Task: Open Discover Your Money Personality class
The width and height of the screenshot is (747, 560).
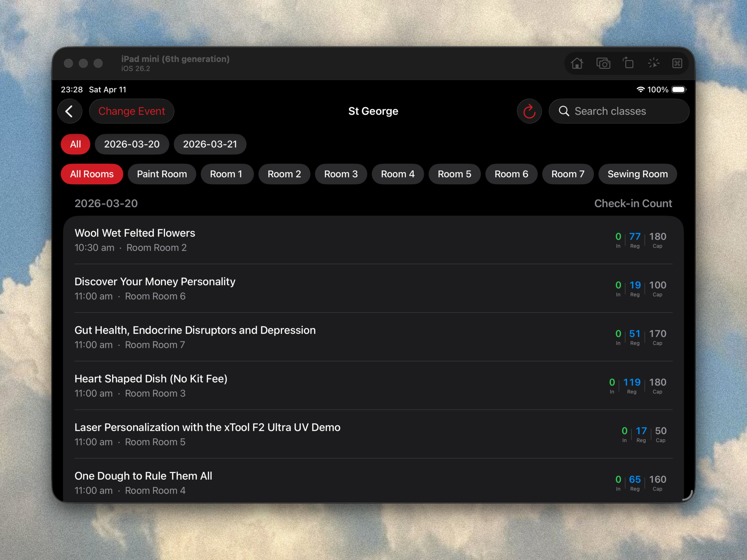Action: point(373,288)
